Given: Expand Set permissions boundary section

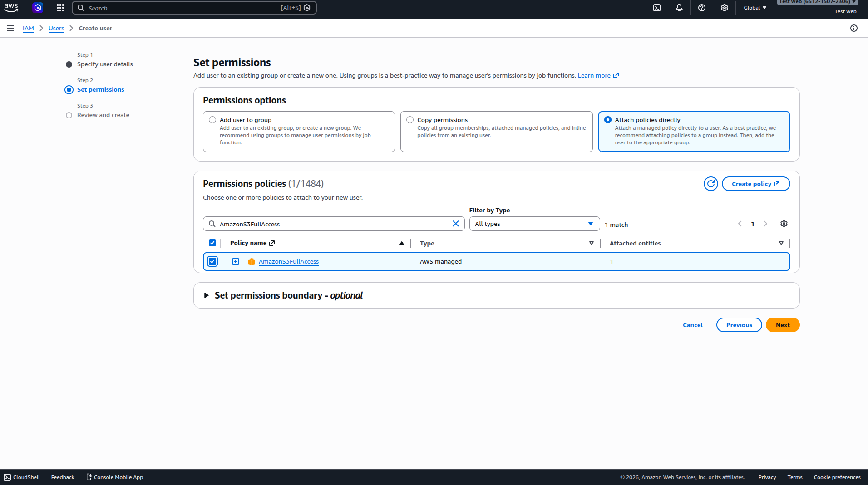Looking at the screenshot, I should point(207,295).
